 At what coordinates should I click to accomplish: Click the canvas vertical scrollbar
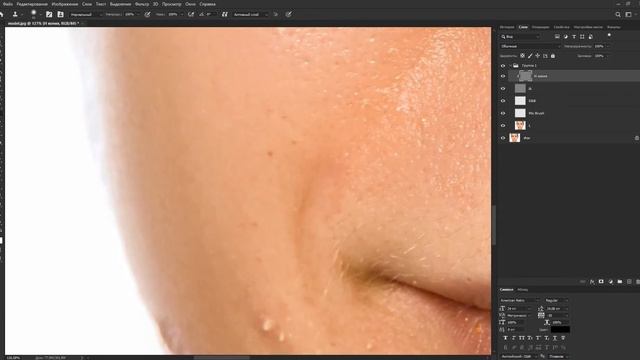pyautogui.click(x=494, y=224)
